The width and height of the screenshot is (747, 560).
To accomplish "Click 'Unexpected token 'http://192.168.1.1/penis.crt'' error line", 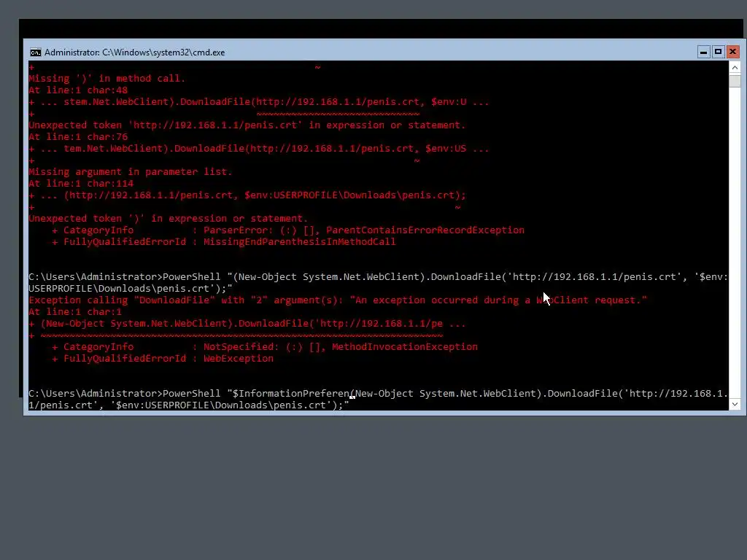I will pos(247,125).
